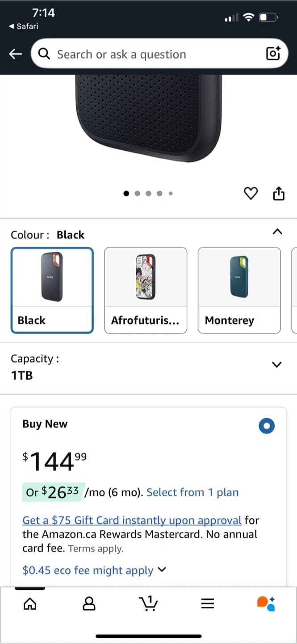Image resolution: width=297 pixels, height=644 pixels.
Task: Open the account profile icon
Action: (x=89, y=604)
